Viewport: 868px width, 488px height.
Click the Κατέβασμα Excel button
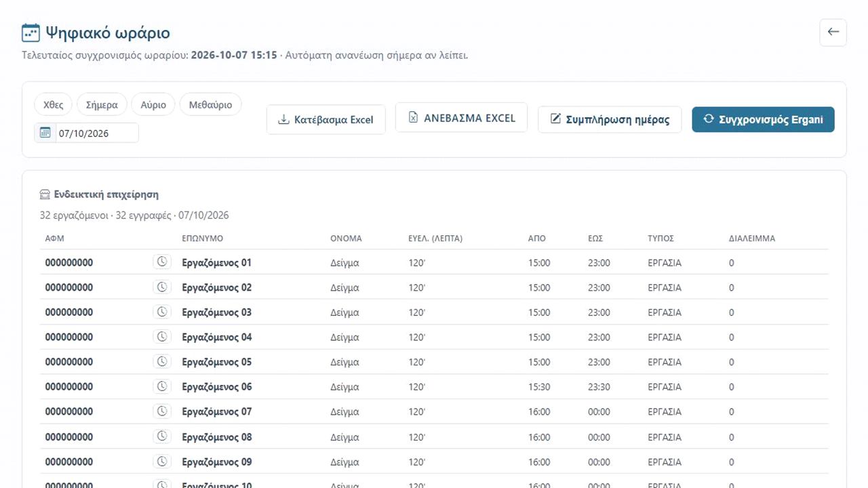point(326,119)
